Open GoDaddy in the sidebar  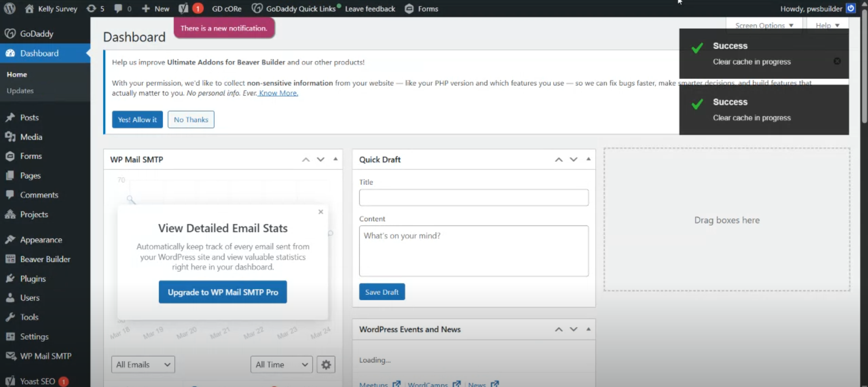[x=36, y=33]
